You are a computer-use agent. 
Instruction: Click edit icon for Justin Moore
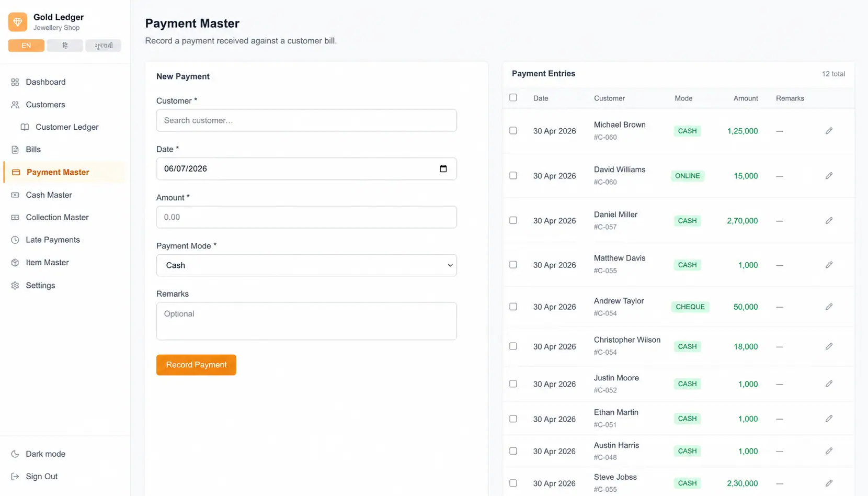[x=829, y=384]
